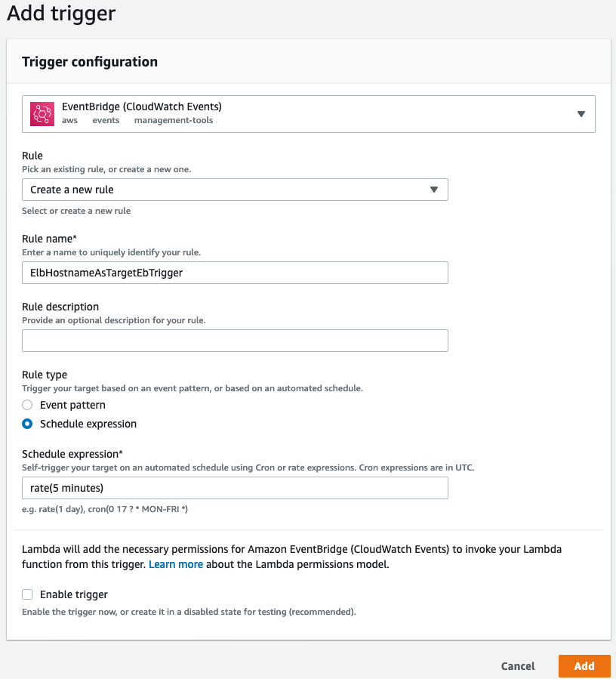Click the Add button

tap(584, 666)
